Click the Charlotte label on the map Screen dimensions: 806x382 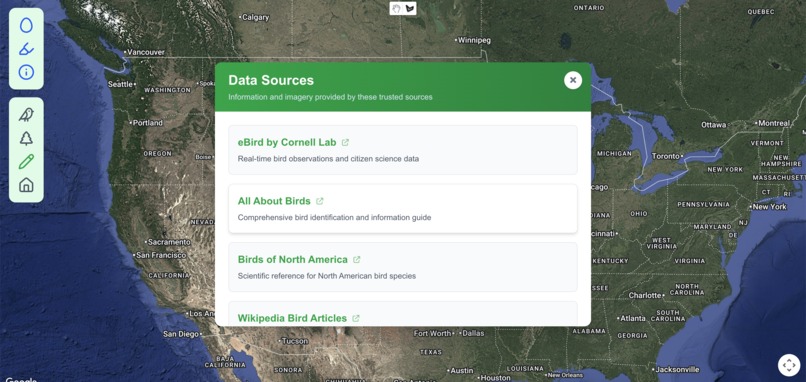click(646, 296)
